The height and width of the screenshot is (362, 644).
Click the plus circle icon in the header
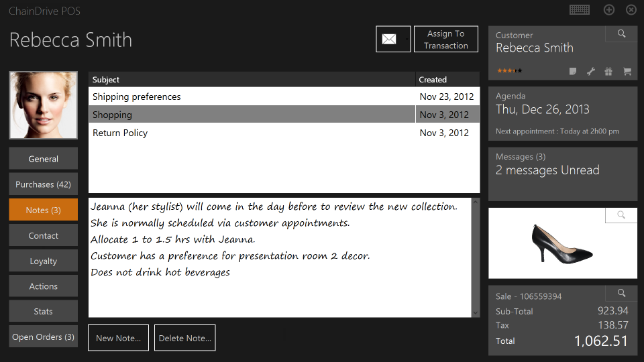point(608,10)
